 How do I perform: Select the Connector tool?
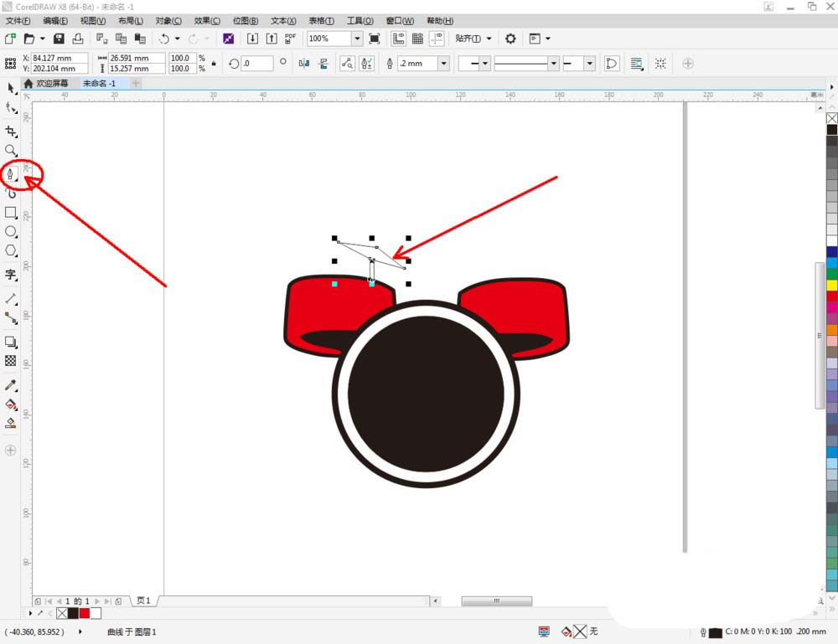(x=11, y=318)
